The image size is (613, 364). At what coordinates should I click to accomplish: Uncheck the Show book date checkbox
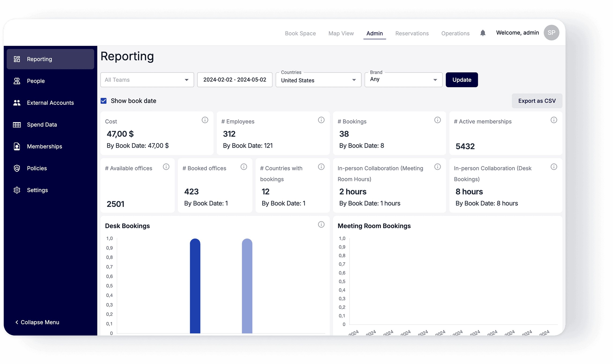104,101
